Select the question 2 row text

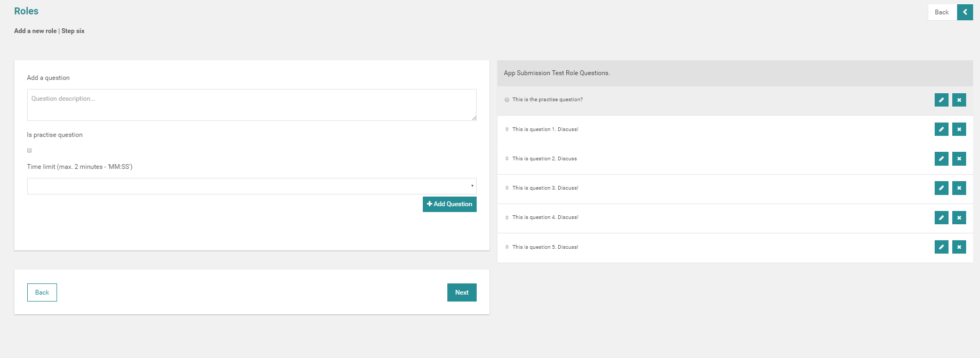coord(544,159)
